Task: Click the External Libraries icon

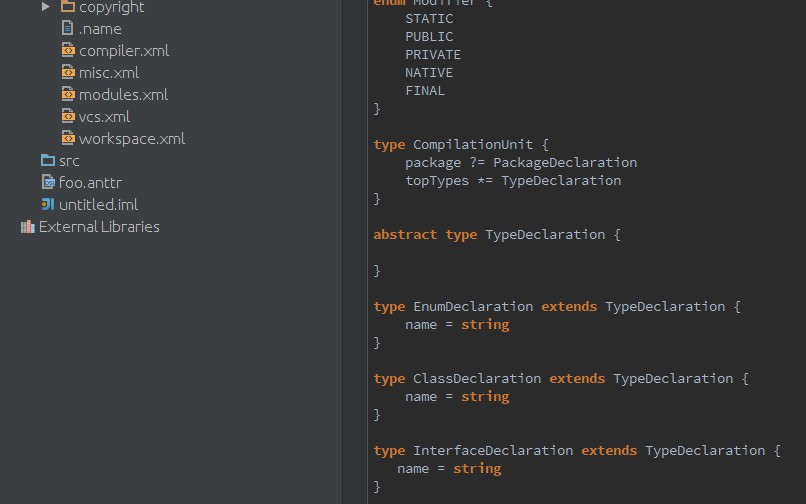Action: click(27, 227)
